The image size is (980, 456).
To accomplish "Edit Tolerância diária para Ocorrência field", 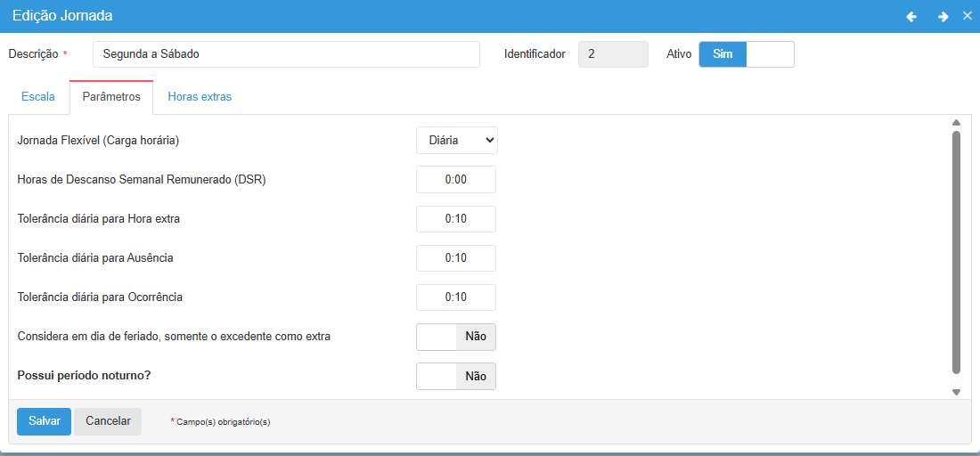I will [x=455, y=297].
